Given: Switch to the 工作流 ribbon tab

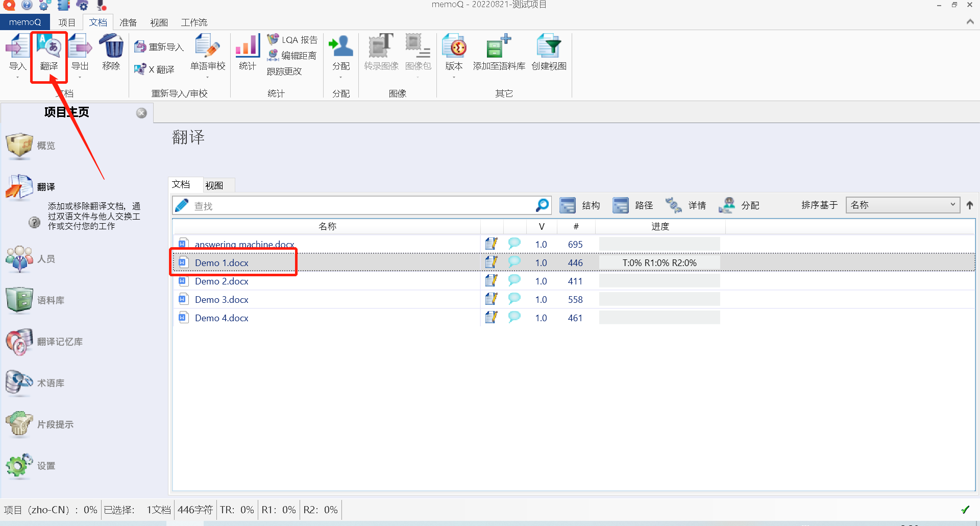Looking at the screenshot, I should [x=194, y=22].
